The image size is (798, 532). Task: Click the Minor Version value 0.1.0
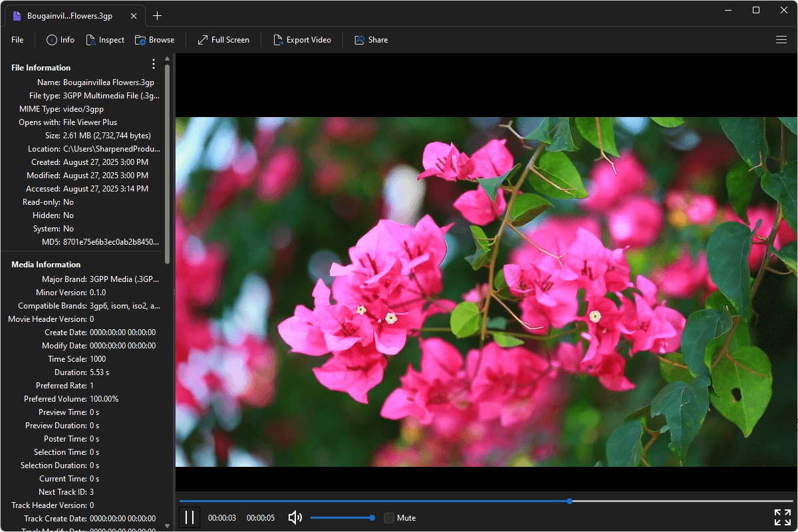[x=98, y=293]
